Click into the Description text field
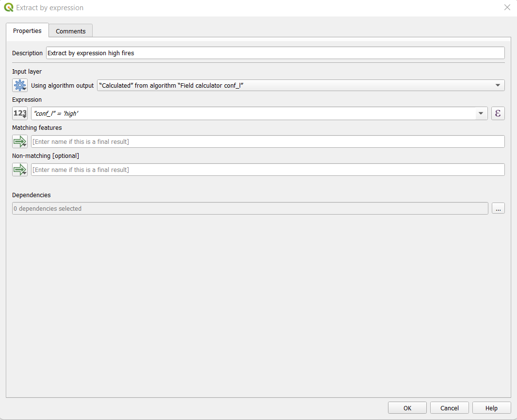The height and width of the screenshot is (420, 517). pyautogui.click(x=275, y=53)
